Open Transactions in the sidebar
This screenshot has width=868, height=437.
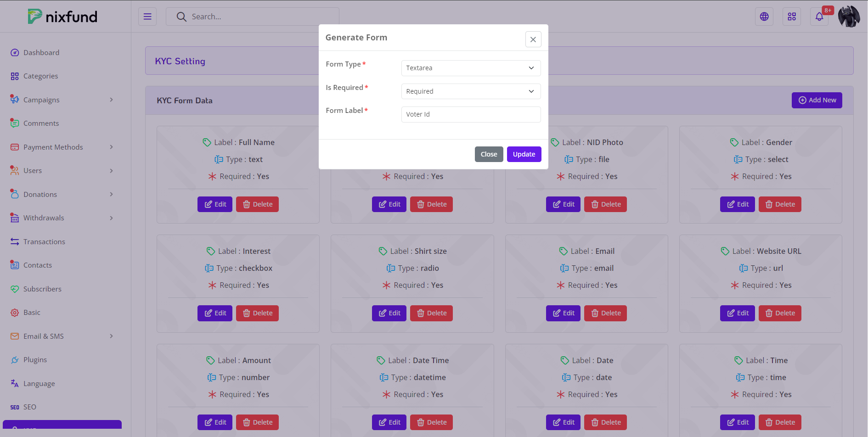click(44, 241)
